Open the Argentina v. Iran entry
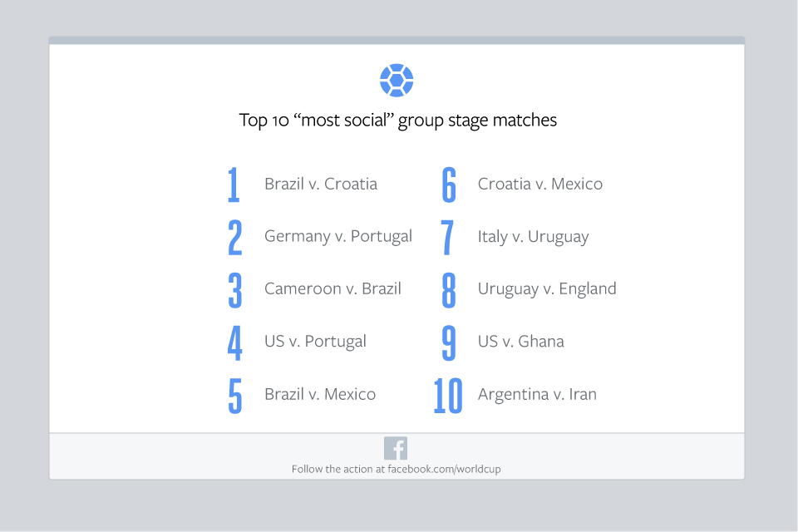Screen dimensions: 798x532 [x=536, y=394]
